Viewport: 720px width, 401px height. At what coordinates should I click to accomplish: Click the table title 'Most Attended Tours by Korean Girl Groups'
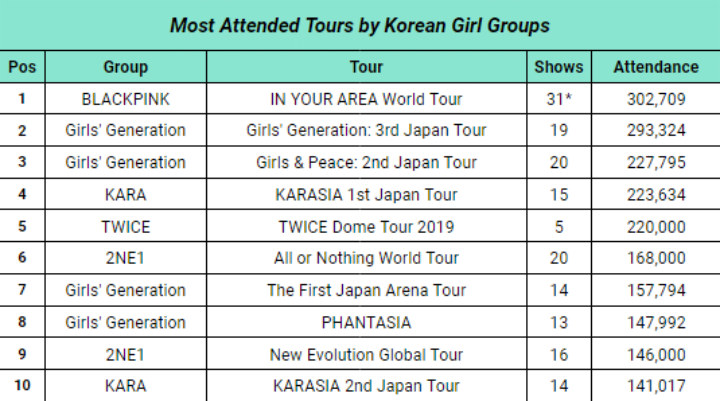coord(360,25)
